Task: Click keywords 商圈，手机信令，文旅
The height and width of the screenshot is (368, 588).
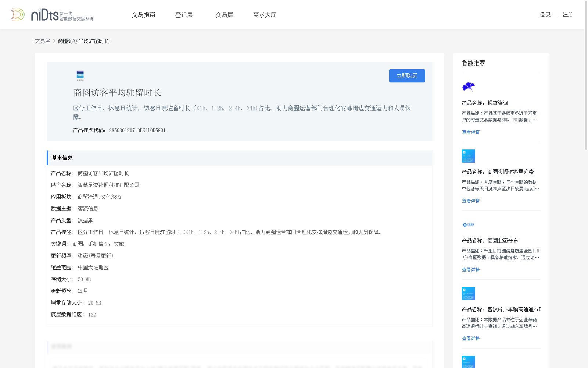Action: tap(98, 244)
